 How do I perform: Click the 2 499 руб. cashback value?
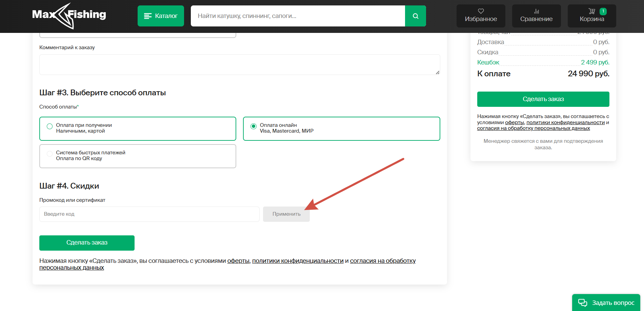[595, 62]
